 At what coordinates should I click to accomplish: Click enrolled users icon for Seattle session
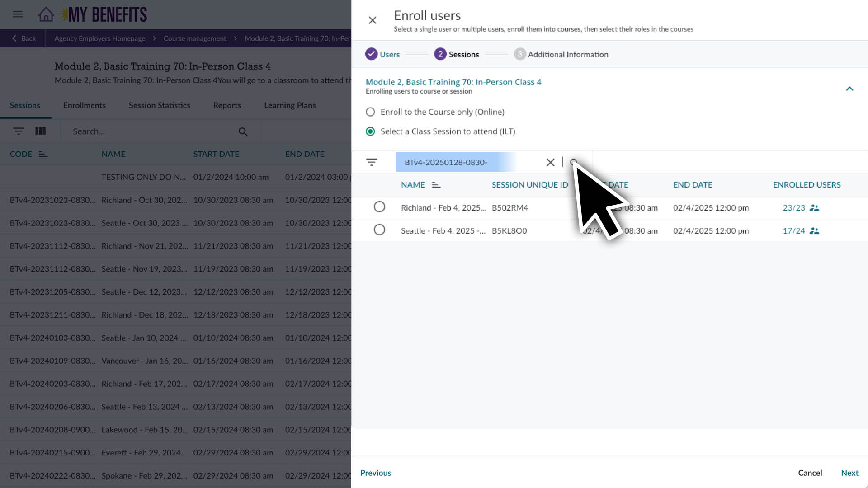coord(814,231)
